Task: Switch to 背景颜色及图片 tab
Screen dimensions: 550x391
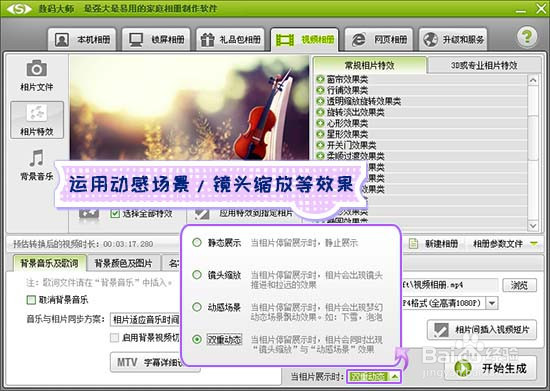Action: [123, 263]
